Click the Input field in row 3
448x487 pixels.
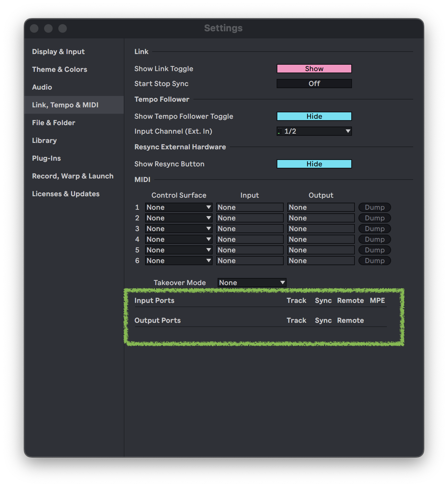coord(250,229)
